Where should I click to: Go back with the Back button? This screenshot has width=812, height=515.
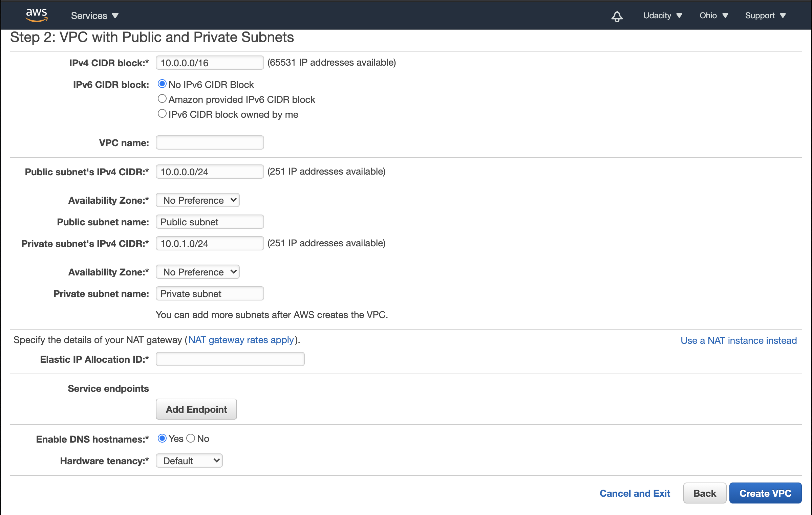click(705, 493)
